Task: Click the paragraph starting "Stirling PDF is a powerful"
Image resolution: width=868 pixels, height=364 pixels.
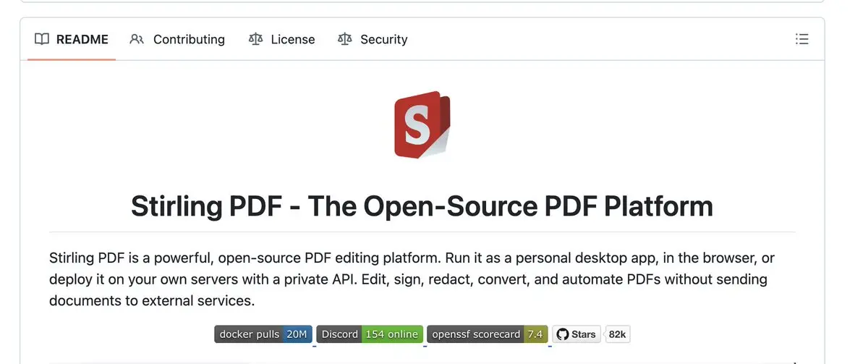Action: click(412, 279)
